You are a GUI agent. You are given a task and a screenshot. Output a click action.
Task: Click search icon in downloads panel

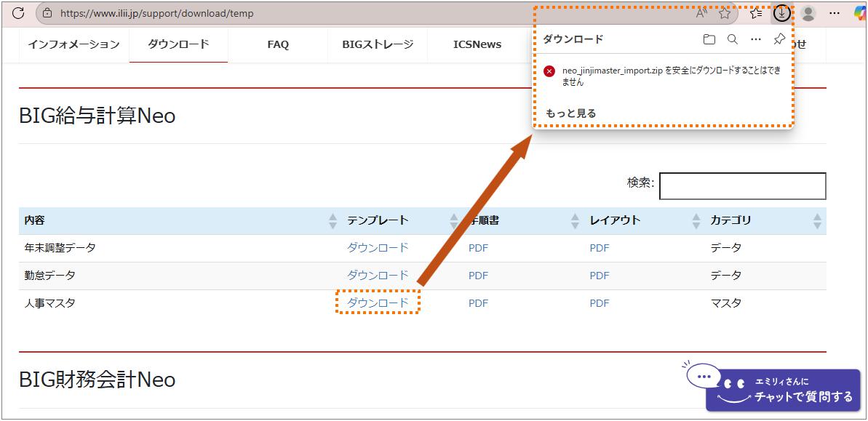(x=733, y=39)
